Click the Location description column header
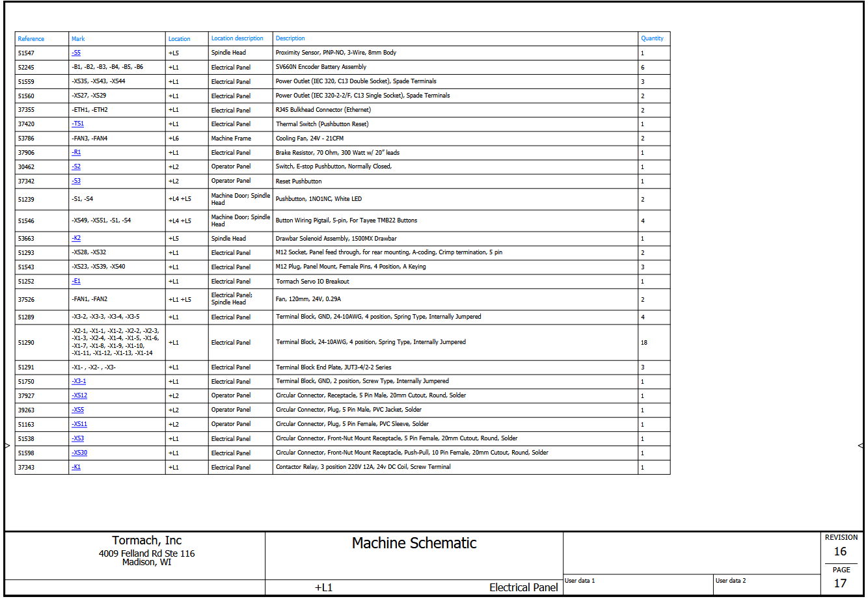 (x=237, y=38)
